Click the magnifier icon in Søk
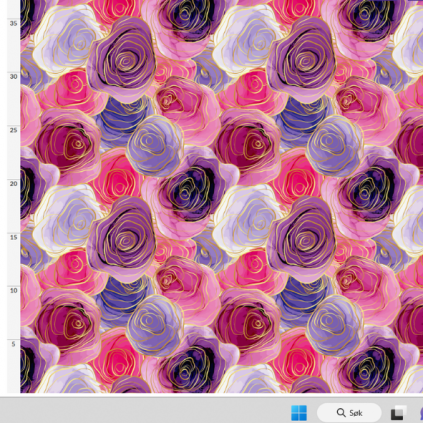The image size is (423, 423). tap(341, 413)
